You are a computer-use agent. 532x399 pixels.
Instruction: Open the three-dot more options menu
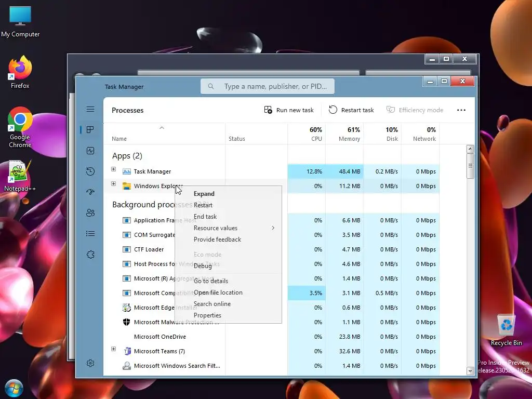pyautogui.click(x=461, y=110)
